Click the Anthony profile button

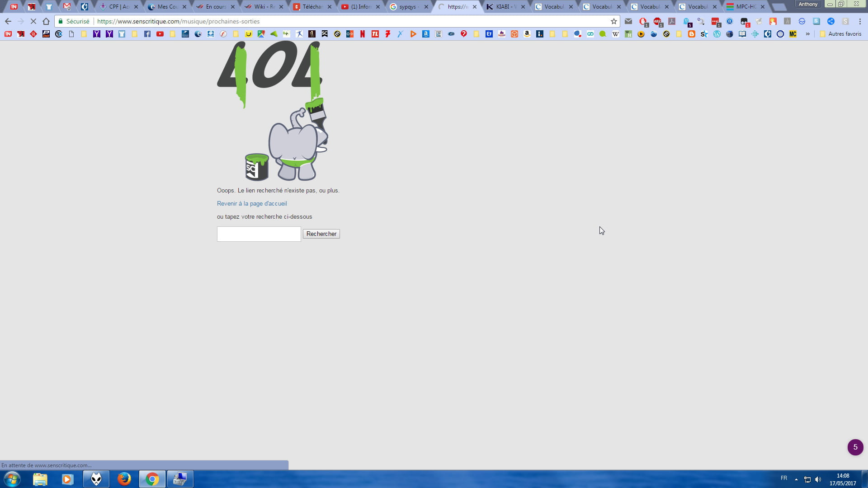pyautogui.click(x=808, y=4)
